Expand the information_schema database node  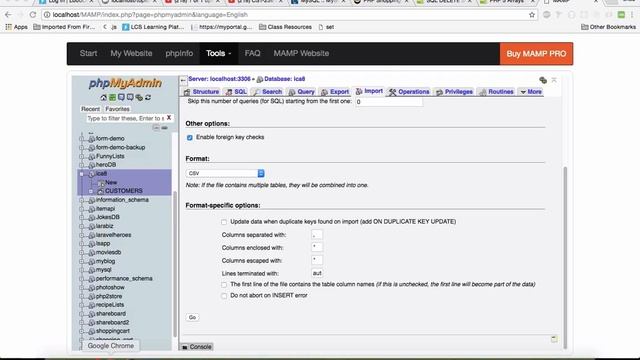82,200
